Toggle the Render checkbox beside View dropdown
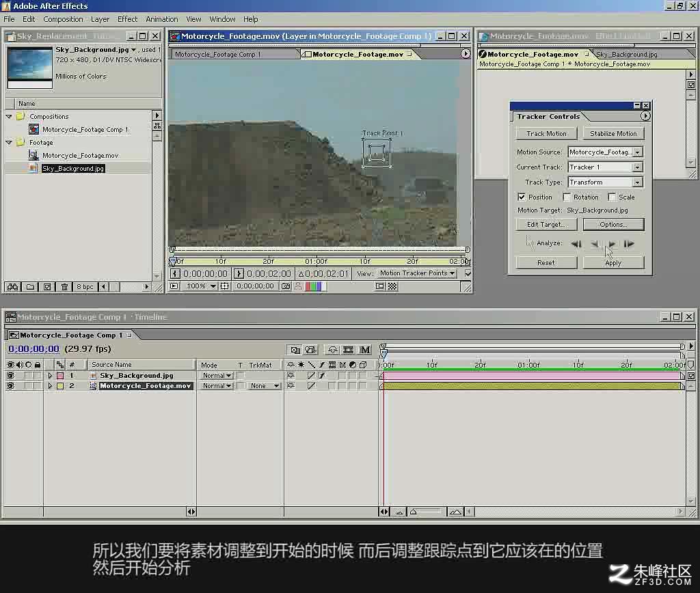Viewport: 700px width, 593px height. tap(468, 273)
